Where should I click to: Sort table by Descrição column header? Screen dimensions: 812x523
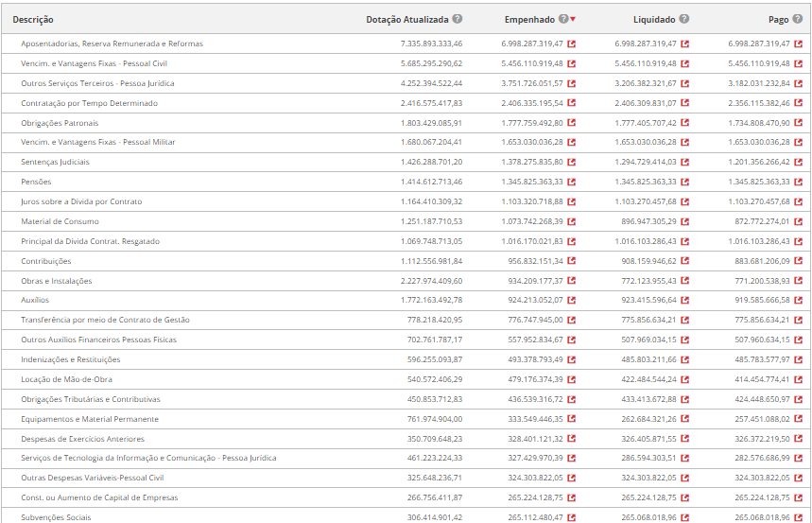click(x=33, y=20)
